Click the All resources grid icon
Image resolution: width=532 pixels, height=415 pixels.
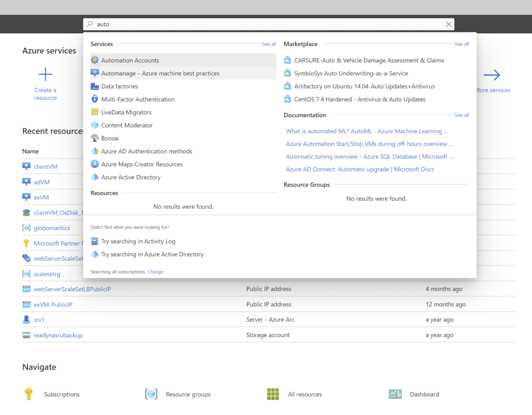273,394
